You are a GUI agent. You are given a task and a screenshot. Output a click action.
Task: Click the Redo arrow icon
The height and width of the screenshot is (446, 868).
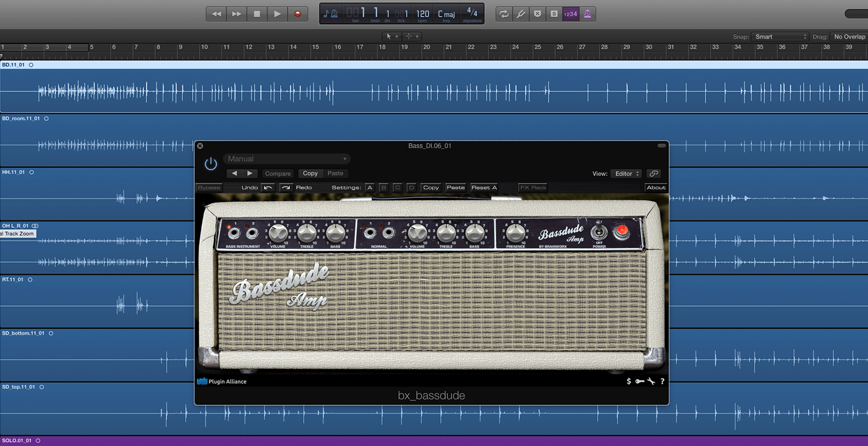click(286, 187)
